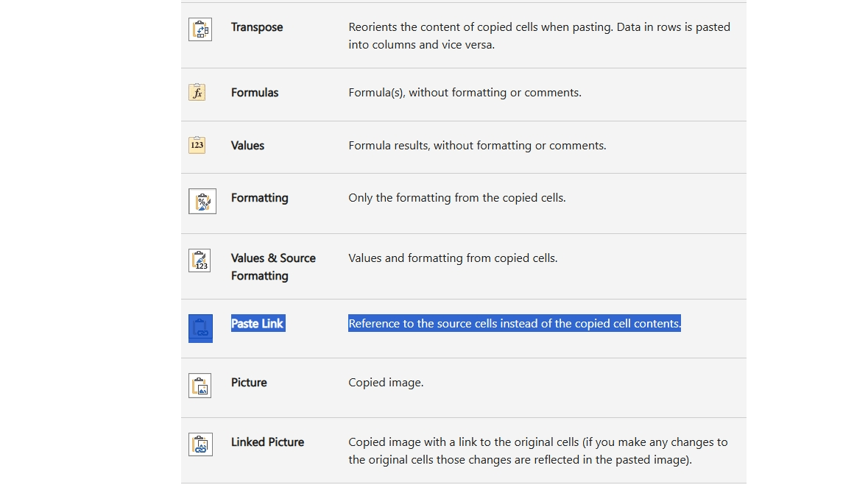Viewport: 868px width, 496px height.
Task: Click the Values & Source Formatting label
Action: pos(273,266)
